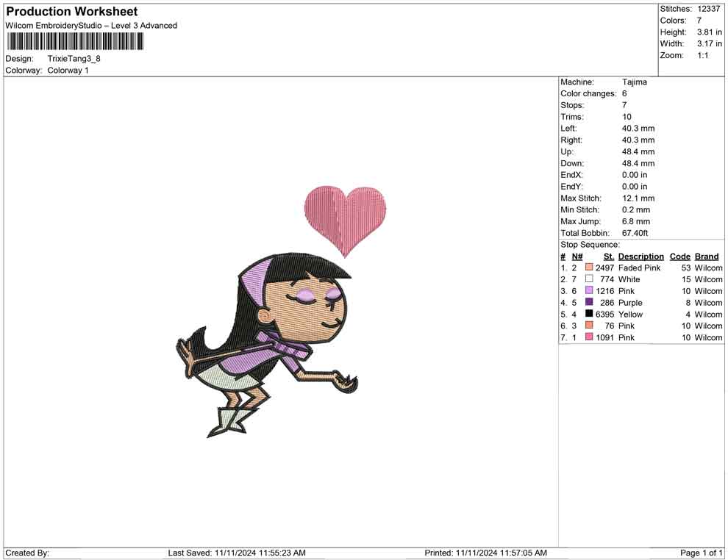Click the Stops value '7'
728x560 pixels.
pyautogui.click(x=624, y=105)
